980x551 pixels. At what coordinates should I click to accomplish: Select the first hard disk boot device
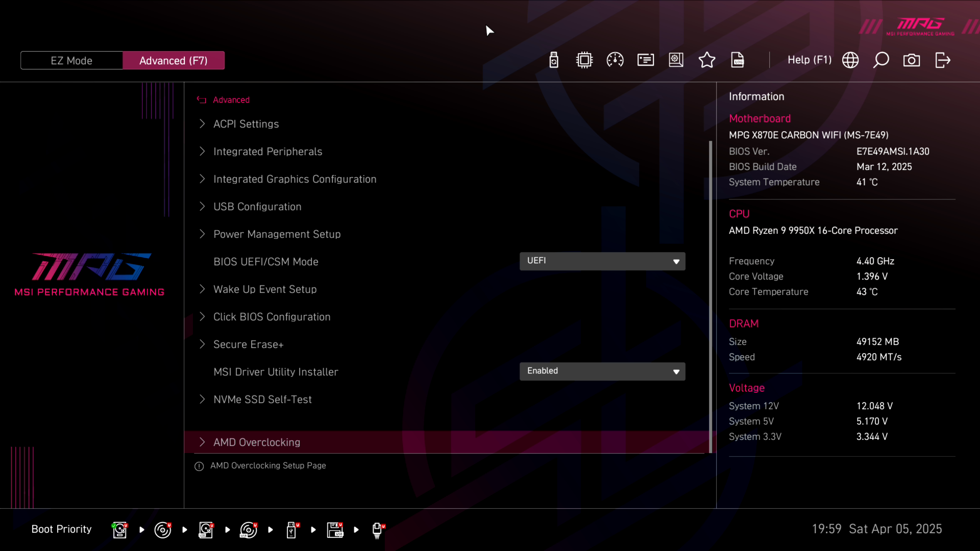tap(119, 530)
